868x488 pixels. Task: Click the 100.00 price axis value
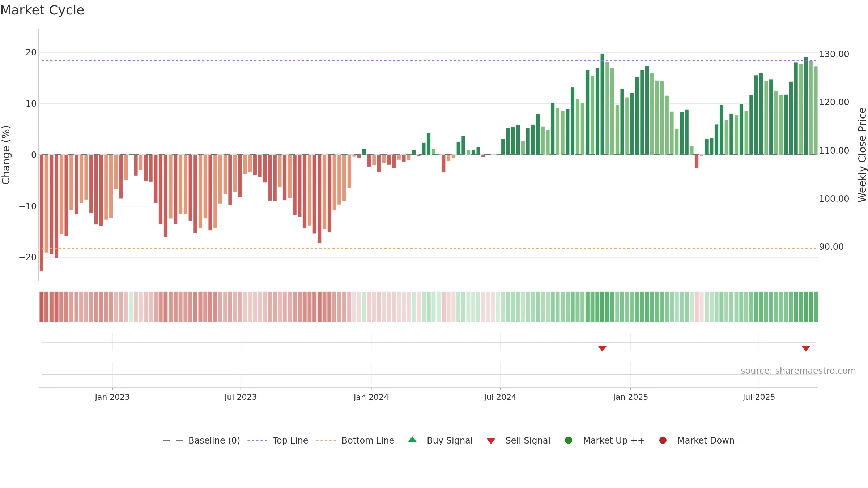click(x=834, y=199)
